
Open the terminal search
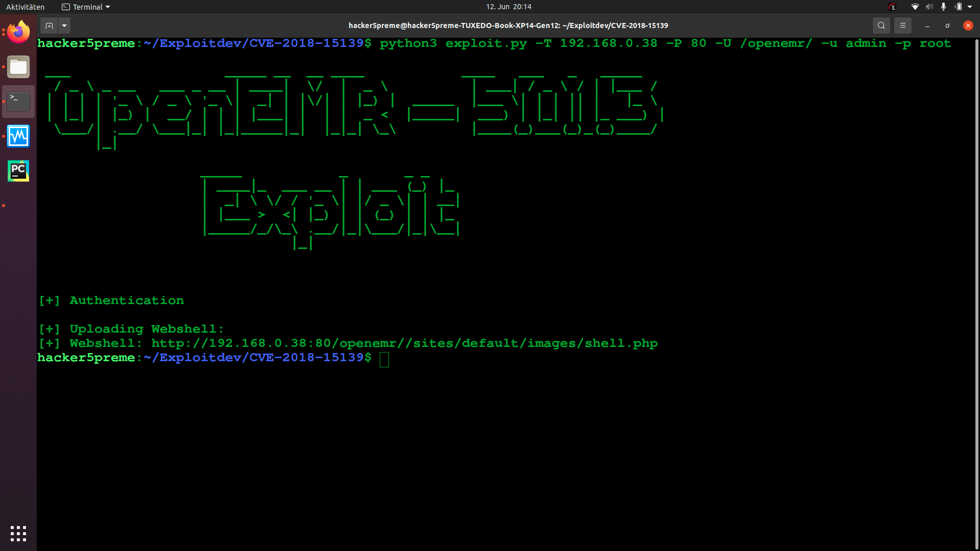tap(881, 26)
